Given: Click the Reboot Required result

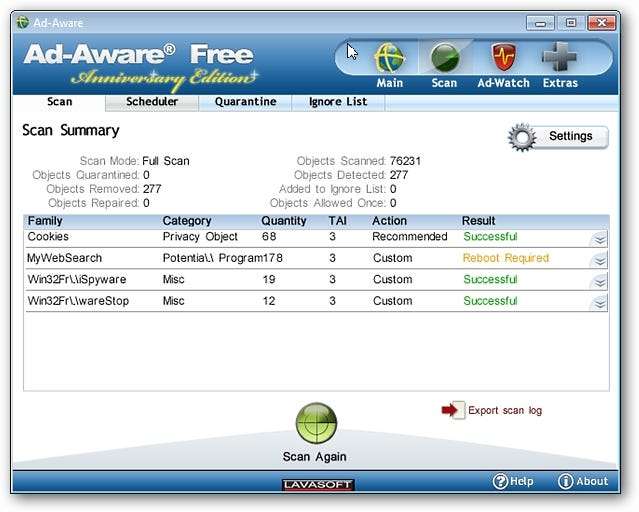Looking at the screenshot, I should 506,258.
